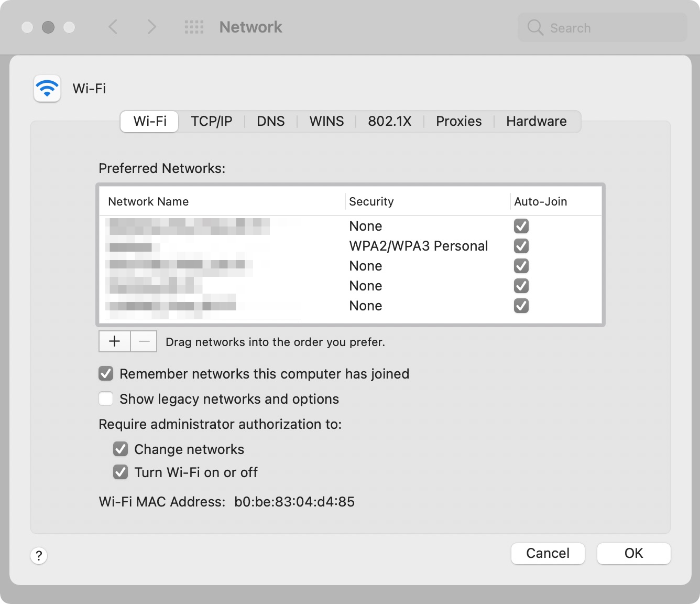
Task: Click the plus button to add a network
Action: click(114, 341)
